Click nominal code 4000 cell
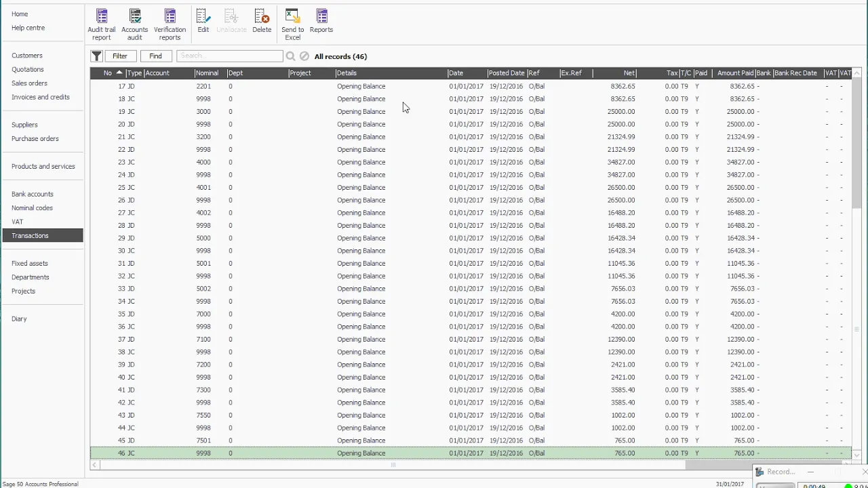The width and height of the screenshot is (868, 488). point(203,162)
